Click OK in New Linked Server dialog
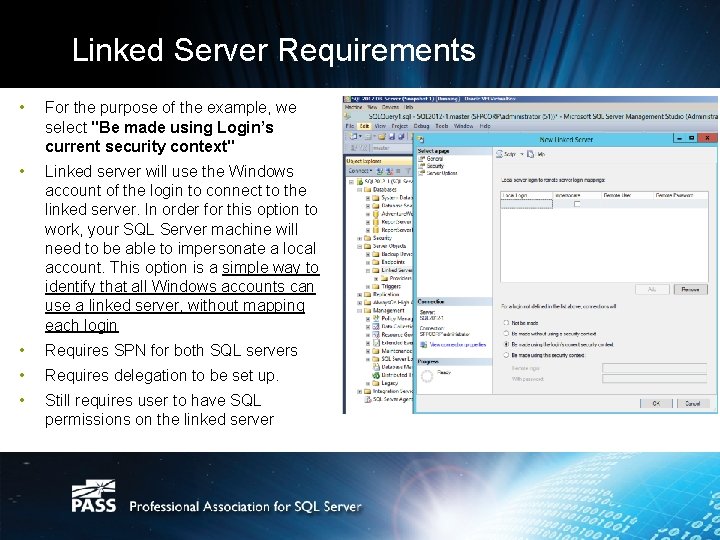Viewport: 720px width, 540px height. click(656, 403)
